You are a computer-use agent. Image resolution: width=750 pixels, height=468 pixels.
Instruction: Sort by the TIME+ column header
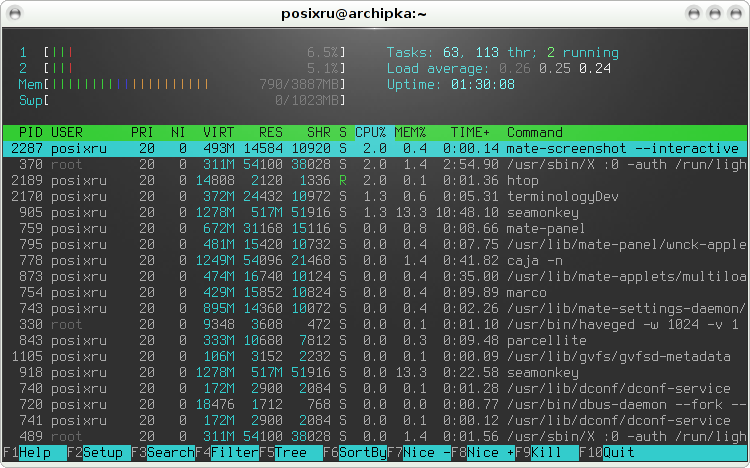[x=470, y=133]
